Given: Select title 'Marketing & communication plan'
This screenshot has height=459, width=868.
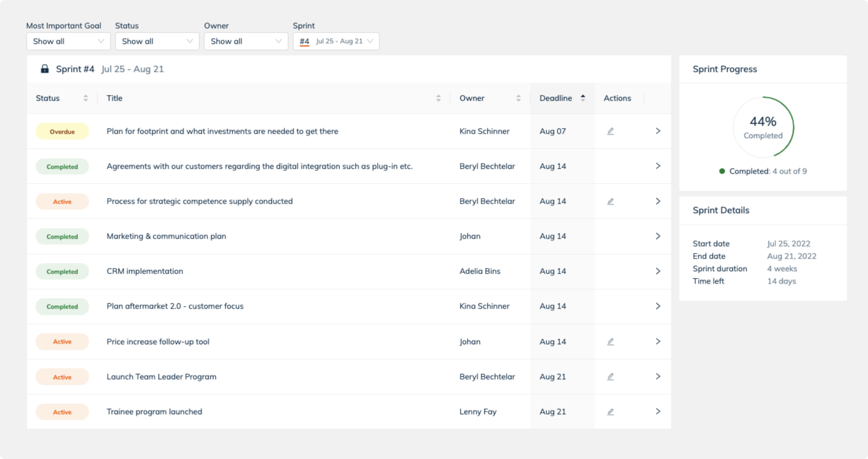Looking at the screenshot, I should point(166,236).
